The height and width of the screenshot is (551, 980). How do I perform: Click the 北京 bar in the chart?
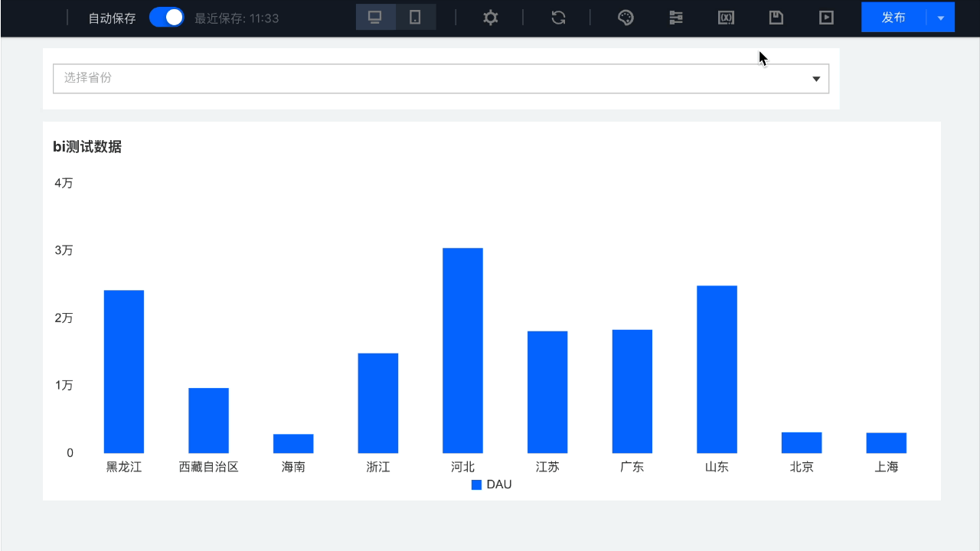click(802, 443)
